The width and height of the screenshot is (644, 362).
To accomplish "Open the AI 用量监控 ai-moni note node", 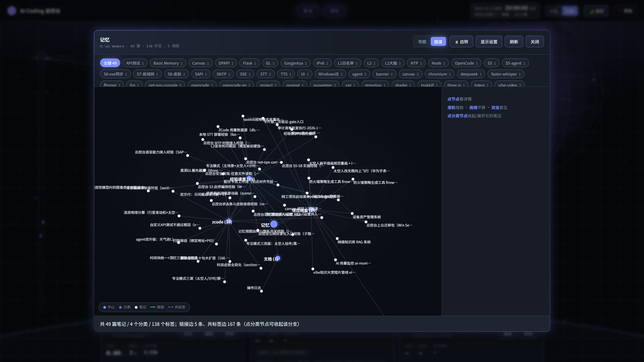I will [335, 260].
